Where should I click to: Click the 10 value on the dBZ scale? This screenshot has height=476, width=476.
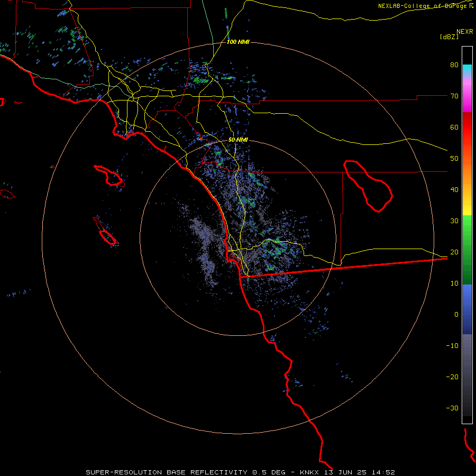click(x=454, y=283)
